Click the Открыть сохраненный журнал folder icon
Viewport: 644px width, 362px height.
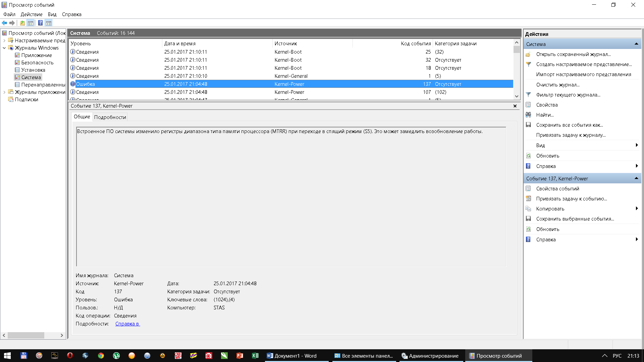pyautogui.click(x=528, y=54)
